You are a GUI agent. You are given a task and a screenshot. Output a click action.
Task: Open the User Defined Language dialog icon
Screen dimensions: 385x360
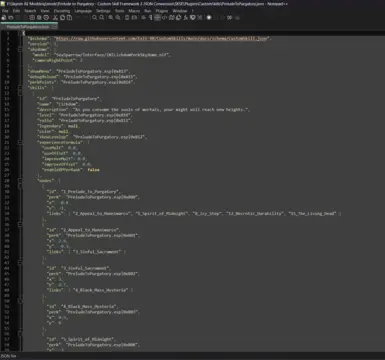164,17
